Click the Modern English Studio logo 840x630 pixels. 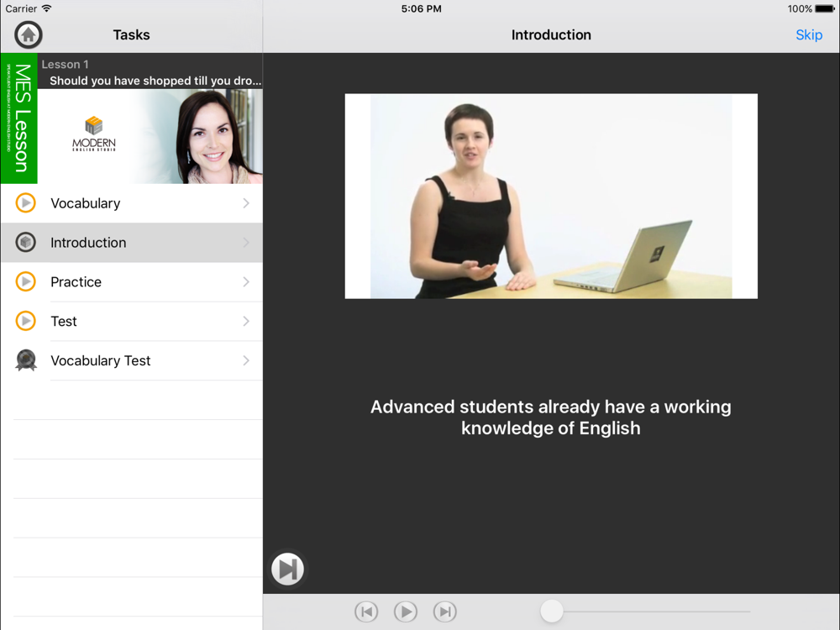pyautogui.click(x=94, y=134)
